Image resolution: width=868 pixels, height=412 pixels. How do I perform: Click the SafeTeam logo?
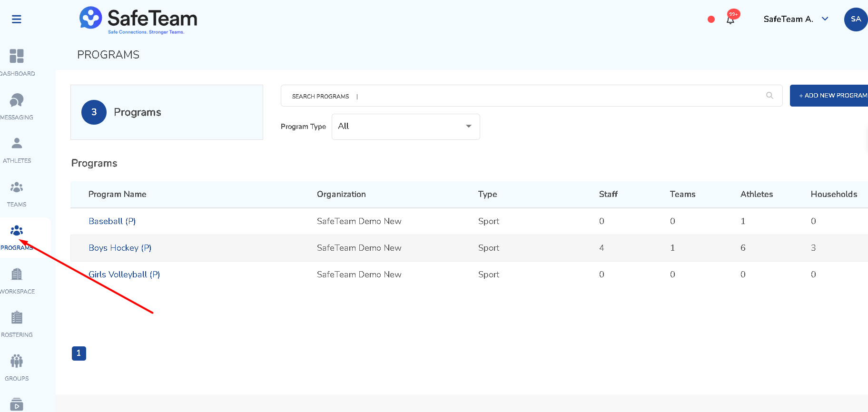138,20
